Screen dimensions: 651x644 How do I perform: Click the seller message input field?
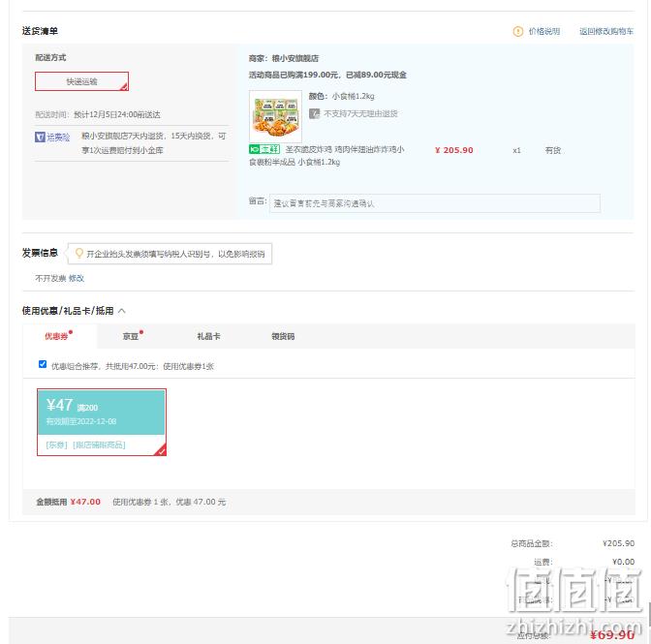click(435, 203)
